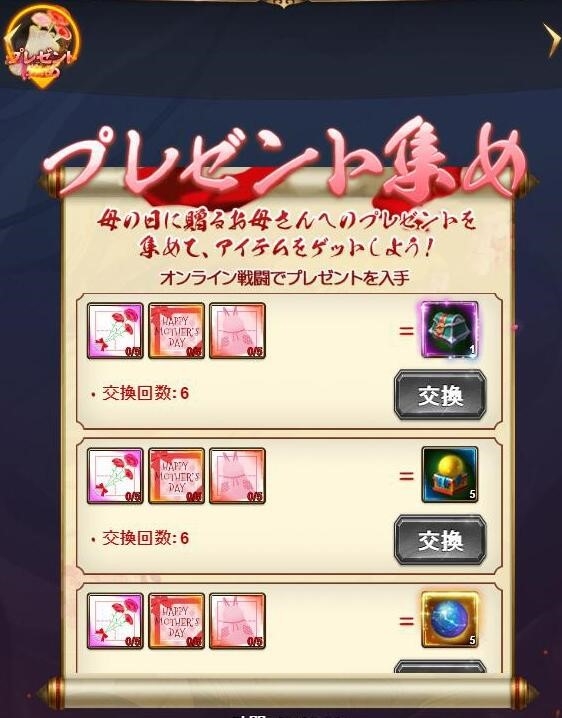Open the プレゼント event icon at top left
562x718 pixels.
pyautogui.click(x=42, y=47)
